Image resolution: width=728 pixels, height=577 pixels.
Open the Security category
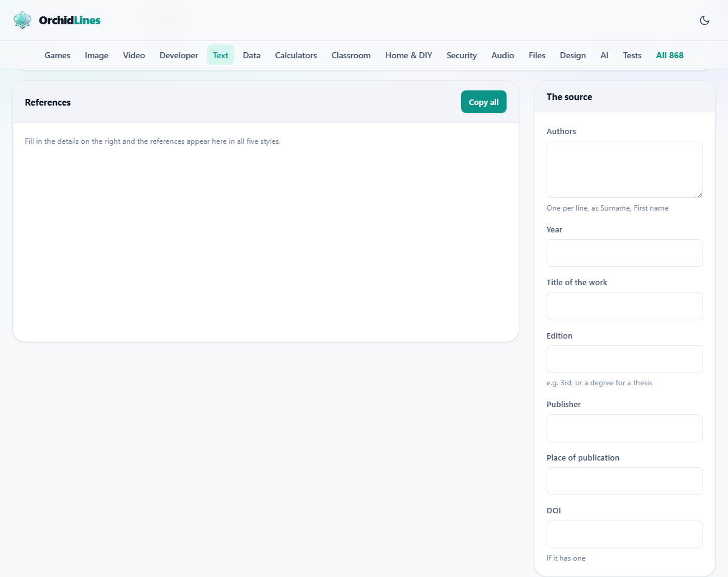(x=462, y=55)
